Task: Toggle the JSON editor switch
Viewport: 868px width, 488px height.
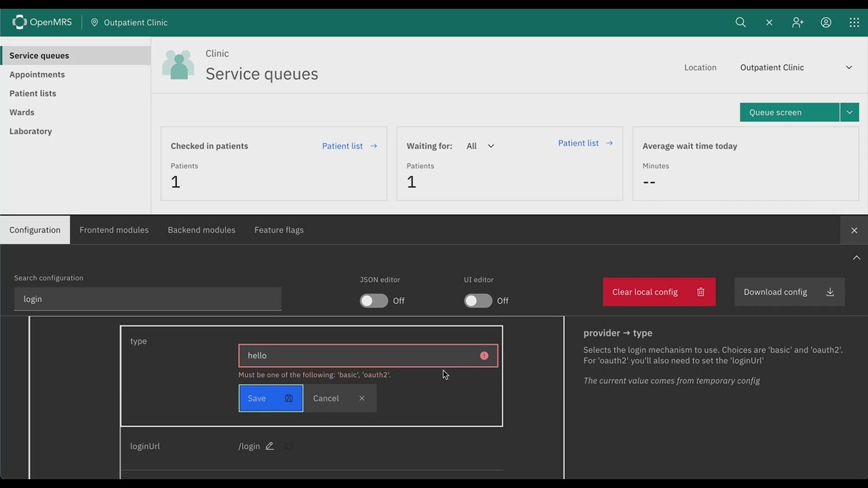Action: coord(374,301)
